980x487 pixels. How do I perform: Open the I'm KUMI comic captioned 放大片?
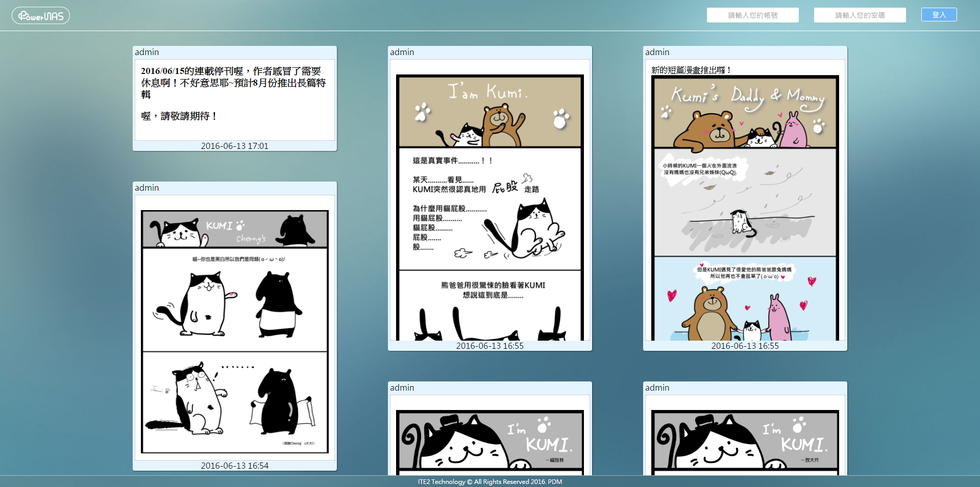click(x=745, y=443)
